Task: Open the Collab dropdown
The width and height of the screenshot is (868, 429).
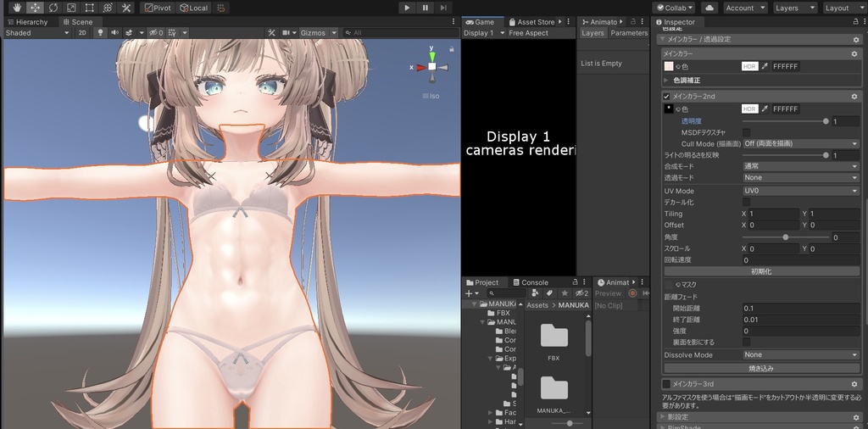Action: click(x=674, y=8)
